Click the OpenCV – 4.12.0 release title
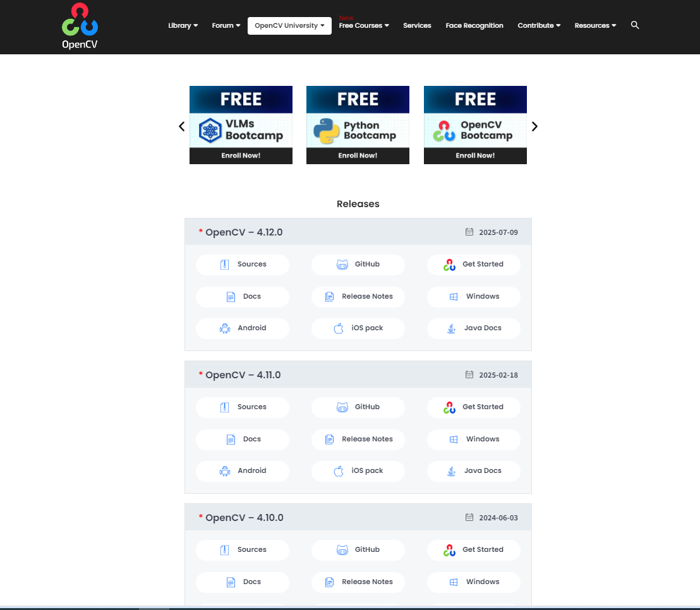The height and width of the screenshot is (610, 700). coord(244,232)
